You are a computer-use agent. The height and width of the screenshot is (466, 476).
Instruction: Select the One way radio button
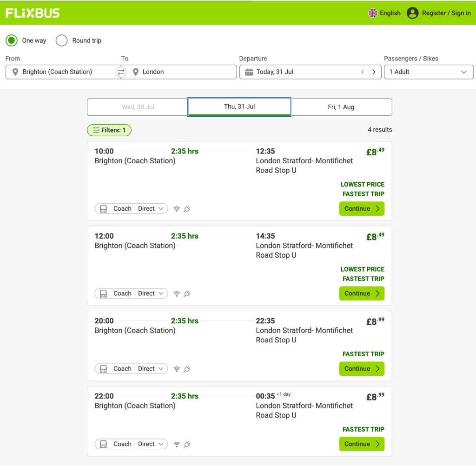pos(12,40)
